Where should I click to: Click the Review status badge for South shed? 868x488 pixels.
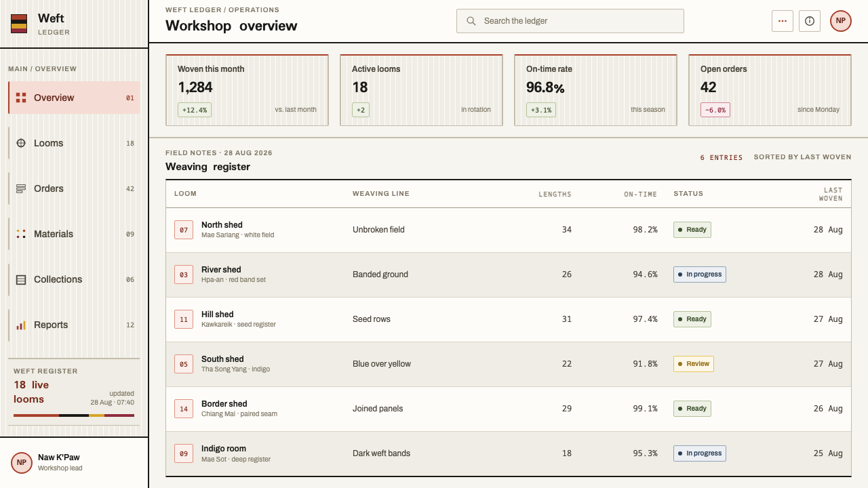693,364
